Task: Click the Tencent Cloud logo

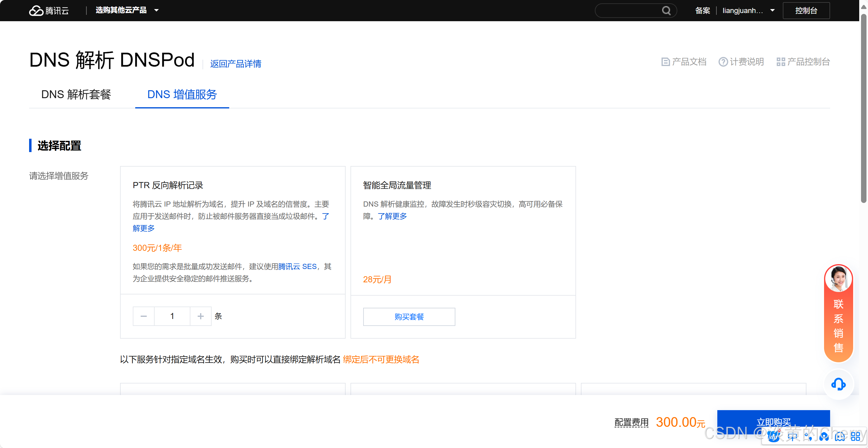Action: coord(49,10)
